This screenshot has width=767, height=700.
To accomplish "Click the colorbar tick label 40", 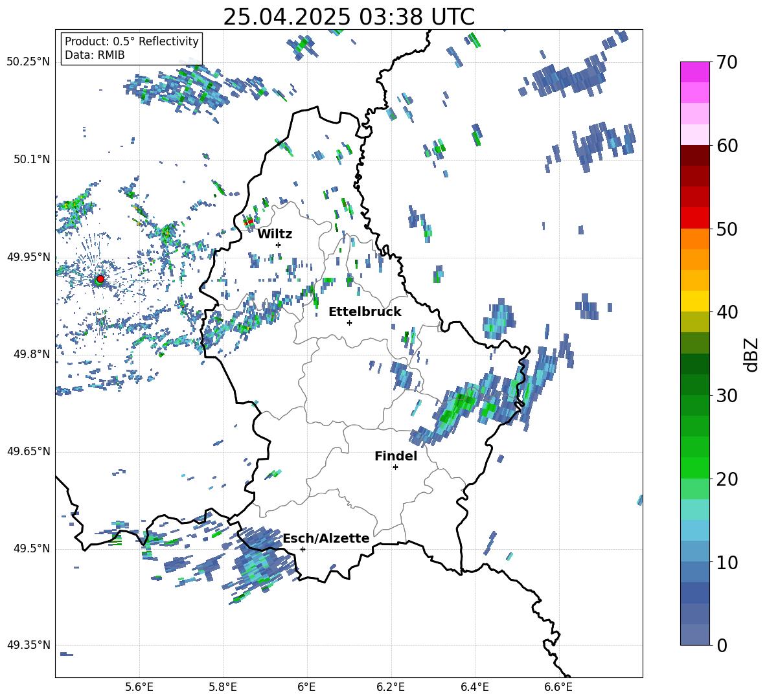I will (726, 312).
